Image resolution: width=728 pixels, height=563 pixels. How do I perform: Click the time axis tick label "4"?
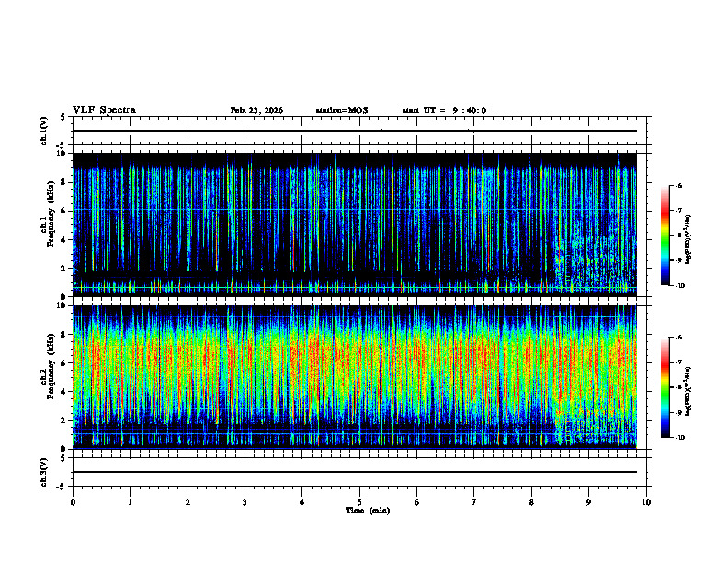pyautogui.click(x=302, y=502)
